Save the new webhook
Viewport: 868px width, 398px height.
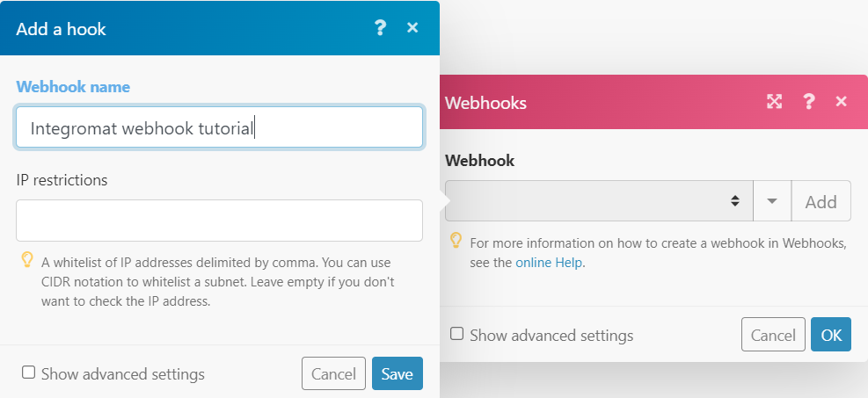click(x=397, y=373)
